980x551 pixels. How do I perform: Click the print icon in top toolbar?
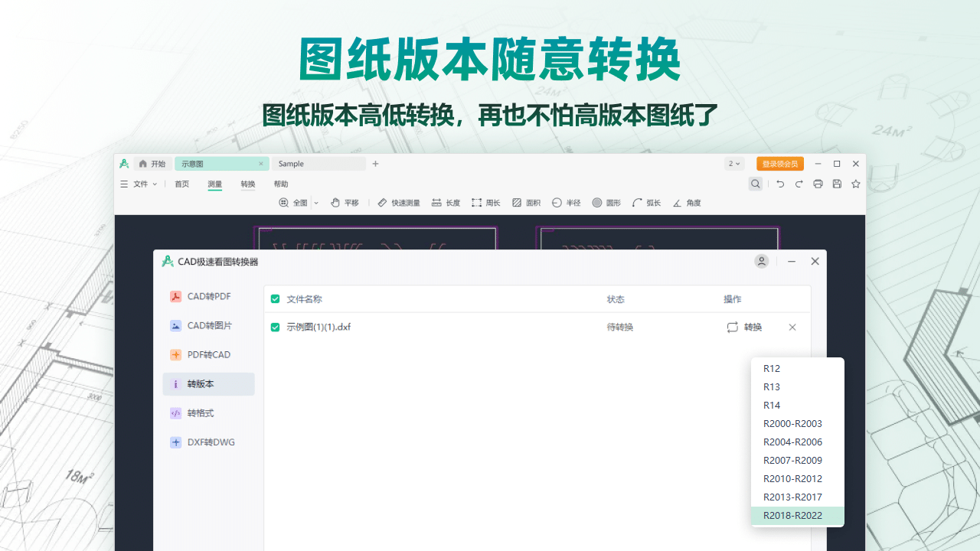coord(818,184)
